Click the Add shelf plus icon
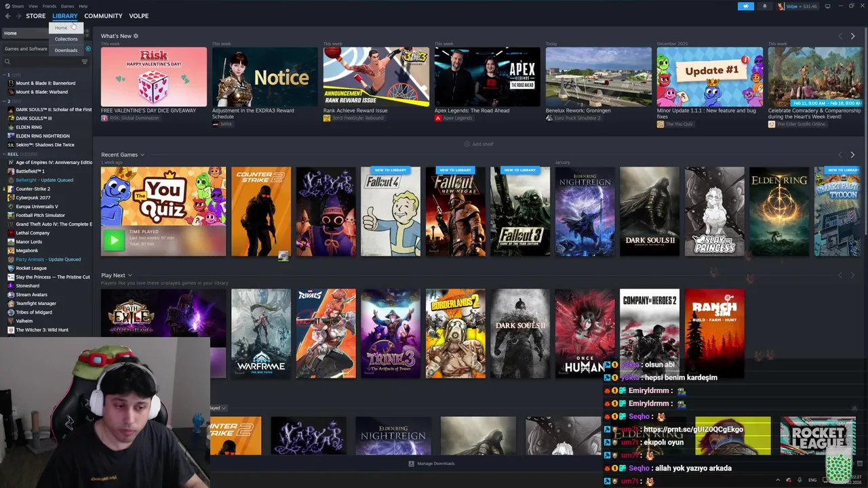 (467, 144)
